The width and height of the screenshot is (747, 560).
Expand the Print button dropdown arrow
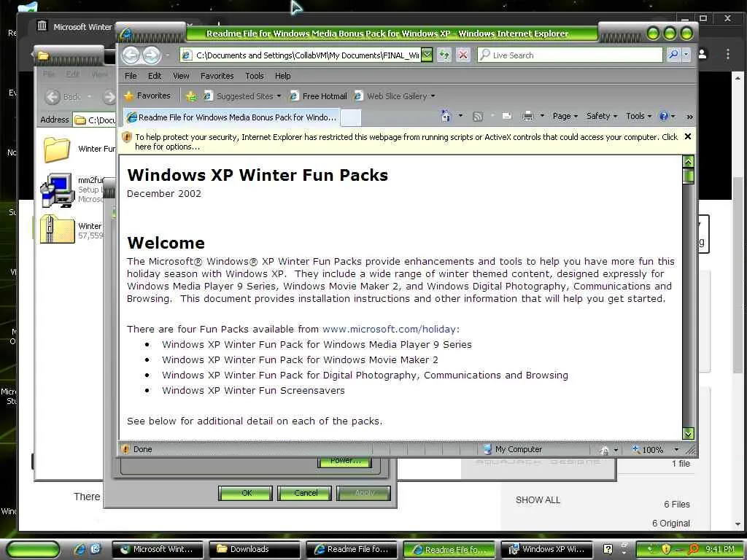(542, 116)
